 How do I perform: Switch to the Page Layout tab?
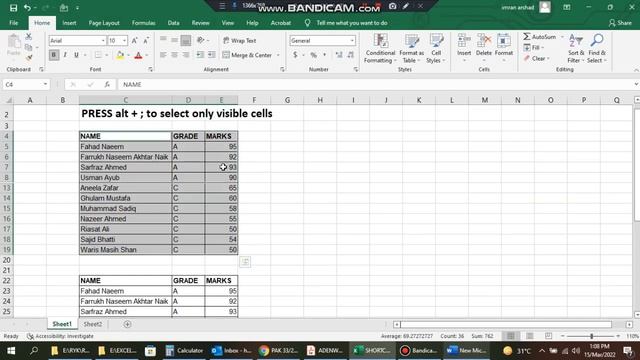coord(104,23)
